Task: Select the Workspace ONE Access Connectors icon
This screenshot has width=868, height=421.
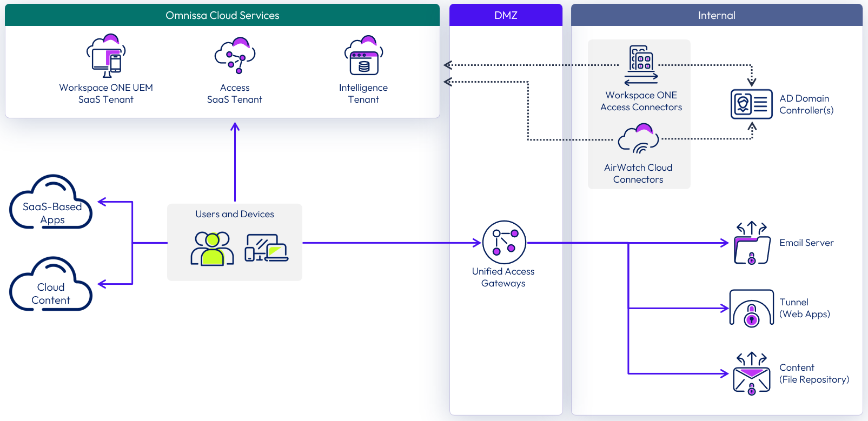Action: (x=641, y=65)
